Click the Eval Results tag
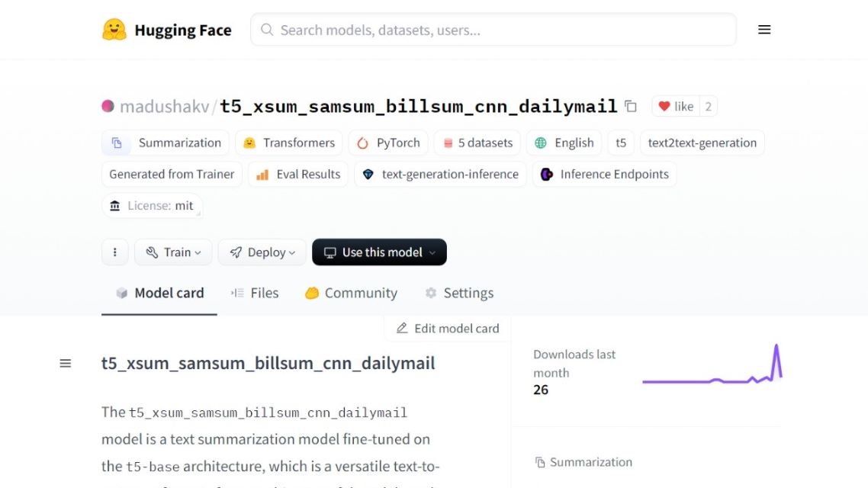868x488 pixels. 297,174
